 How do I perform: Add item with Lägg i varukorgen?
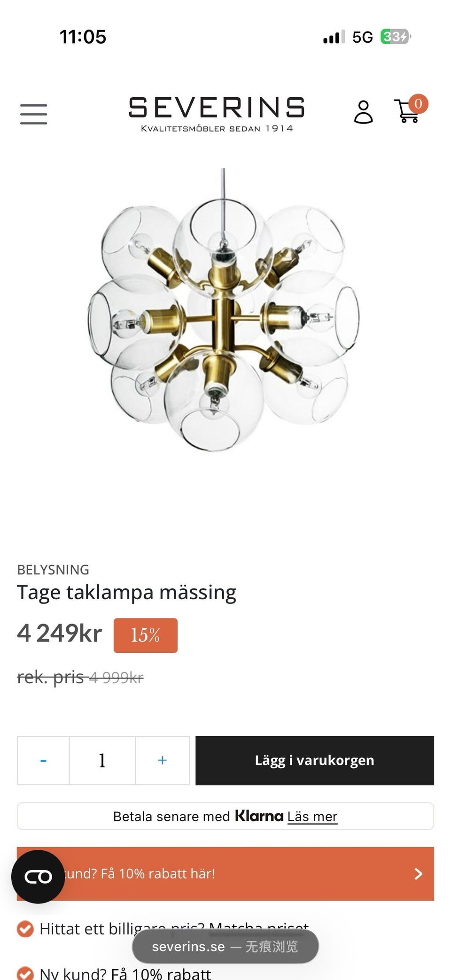pos(315,760)
